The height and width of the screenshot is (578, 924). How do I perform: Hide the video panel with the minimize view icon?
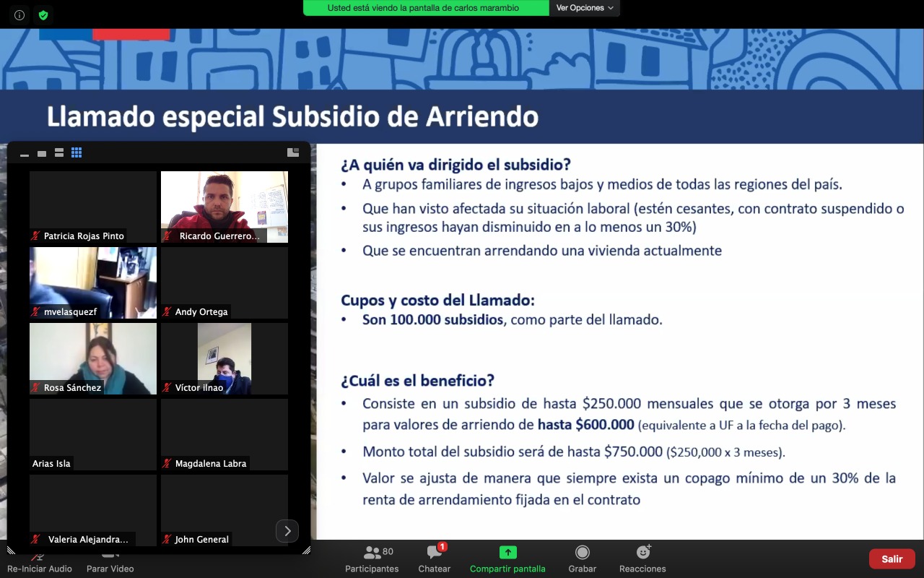point(25,153)
